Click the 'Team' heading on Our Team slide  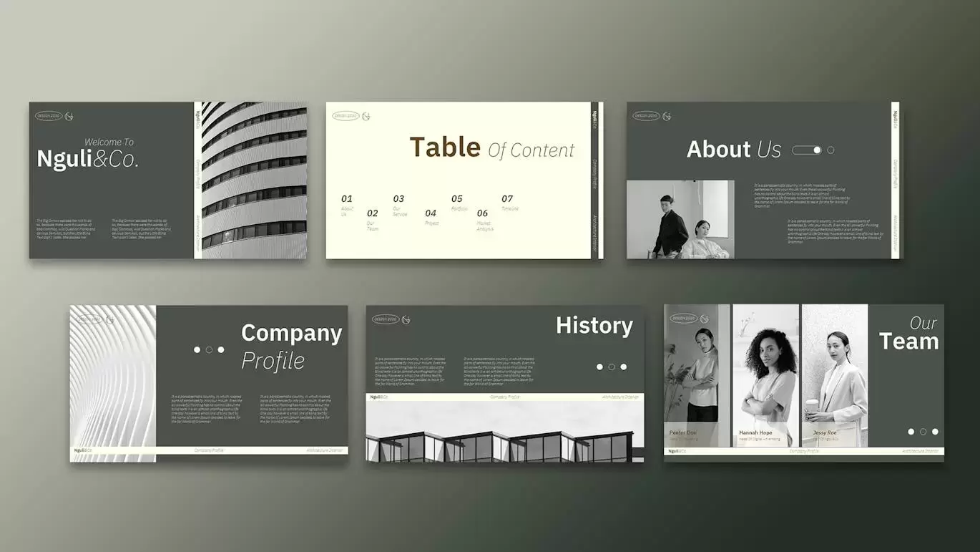tap(909, 342)
